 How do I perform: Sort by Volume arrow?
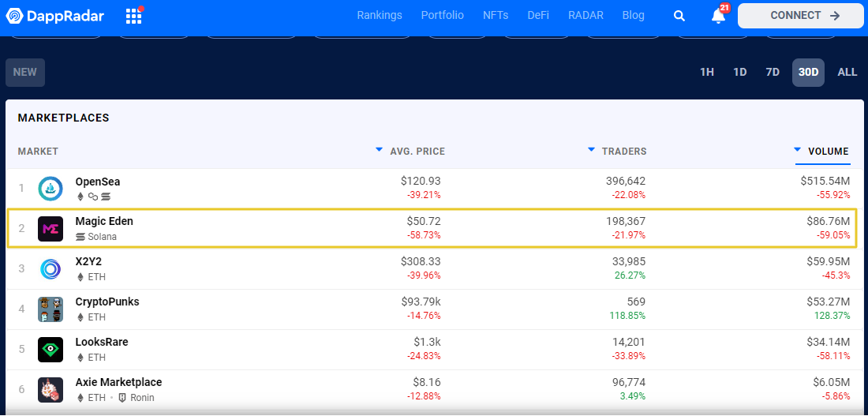click(x=797, y=149)
